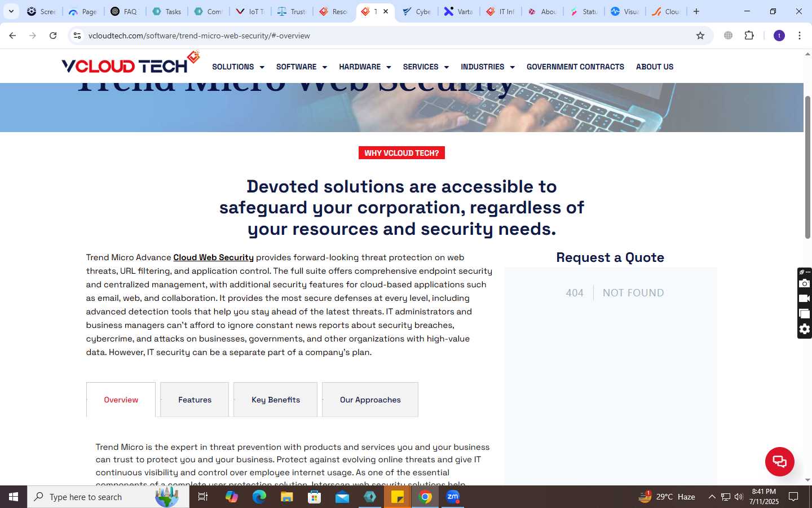Open Mail app from taskbar

(342, 497)
